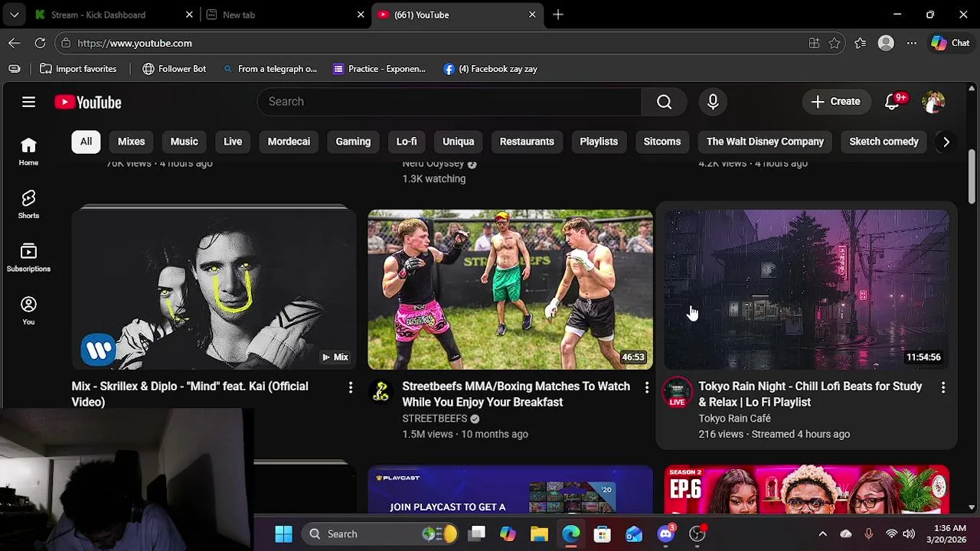
Task: Open browser Settings and more menu
Action: tap(911, 44)
